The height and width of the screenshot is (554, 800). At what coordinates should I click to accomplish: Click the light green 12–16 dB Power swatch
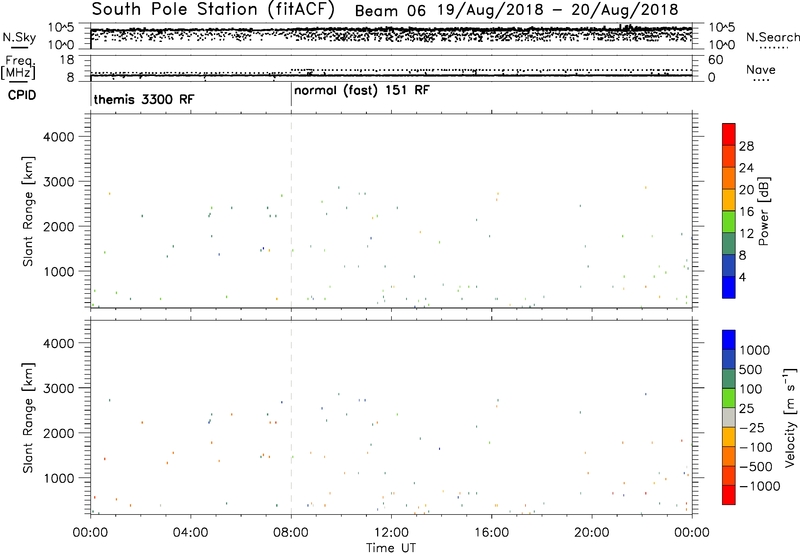pos(729,221)
